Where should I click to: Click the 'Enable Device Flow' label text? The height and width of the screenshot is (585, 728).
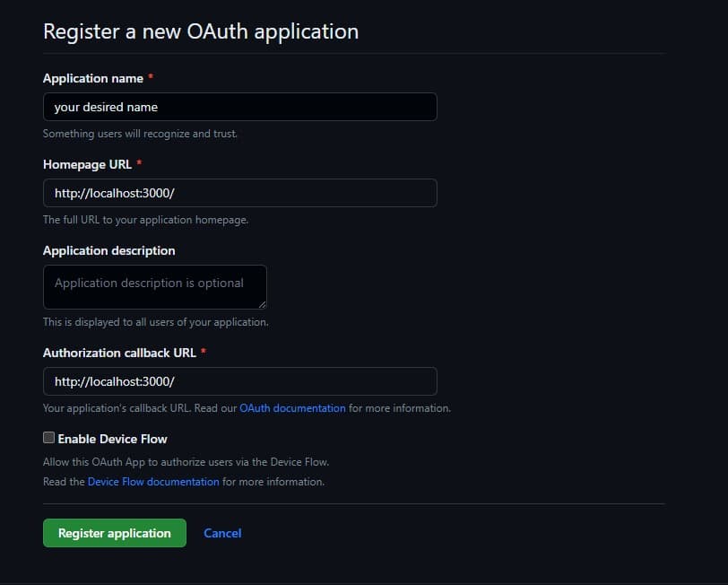112,439
